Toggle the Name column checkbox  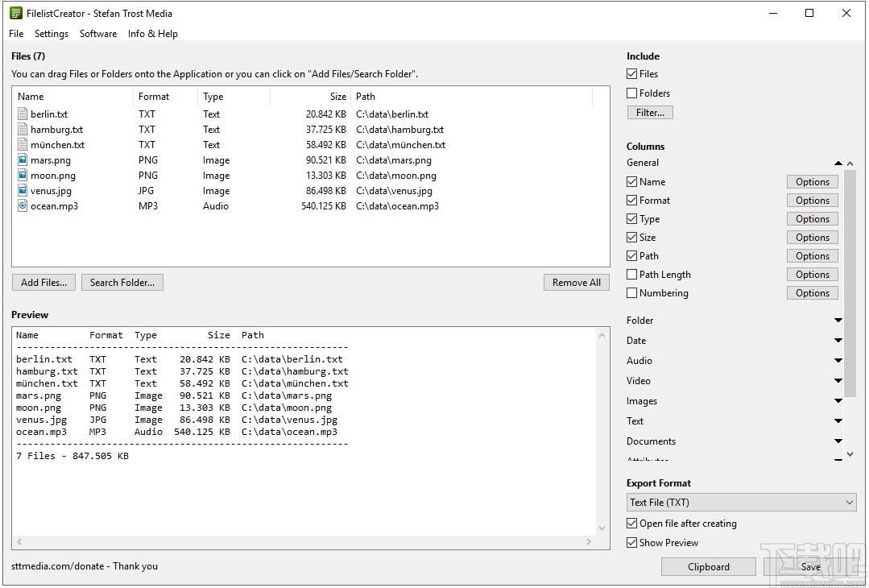[x=631, y=182]
